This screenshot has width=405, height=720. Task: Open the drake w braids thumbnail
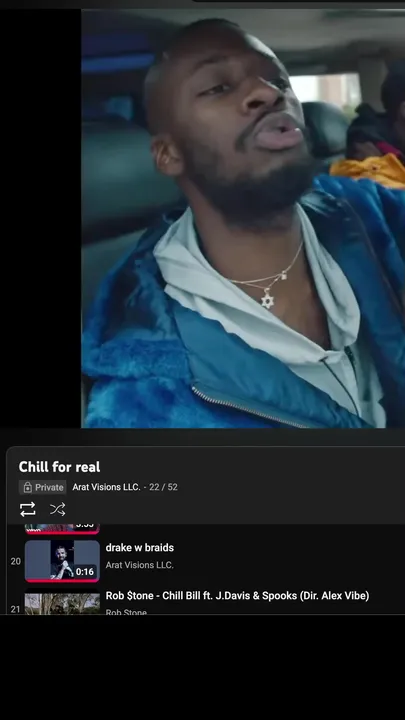tap(62, 561)
